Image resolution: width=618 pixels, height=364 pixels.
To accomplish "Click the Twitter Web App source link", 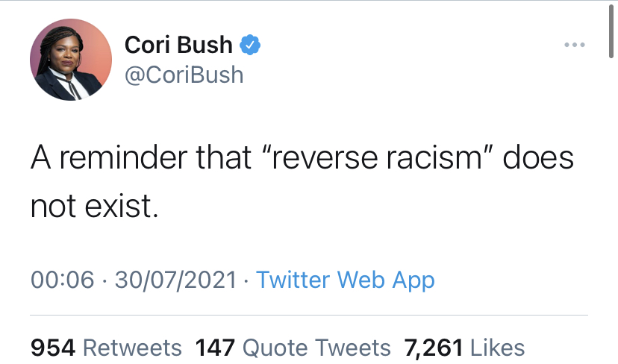I will 345,280.
